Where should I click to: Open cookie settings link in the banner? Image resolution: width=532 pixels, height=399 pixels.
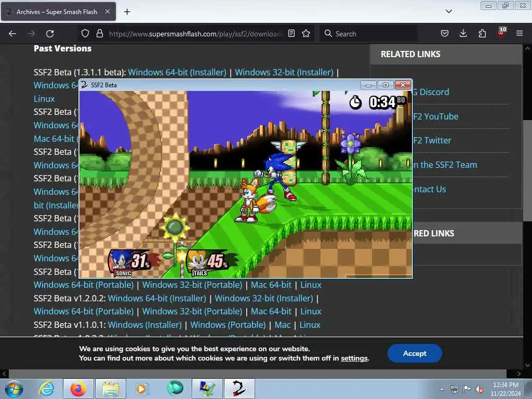coord(354,358)
